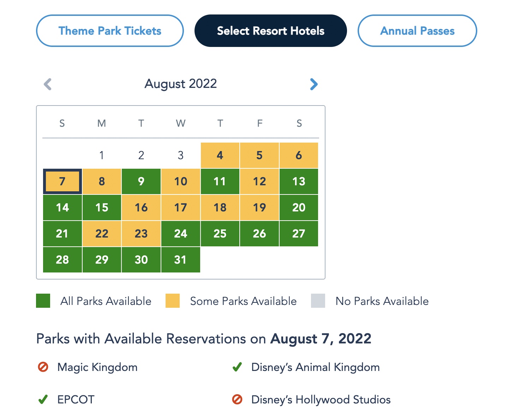This screenshot has width=526, height=420.
Task: Switch to Theme Park Tickets tab
Action: pyautogui.click(x=110, y=31)
